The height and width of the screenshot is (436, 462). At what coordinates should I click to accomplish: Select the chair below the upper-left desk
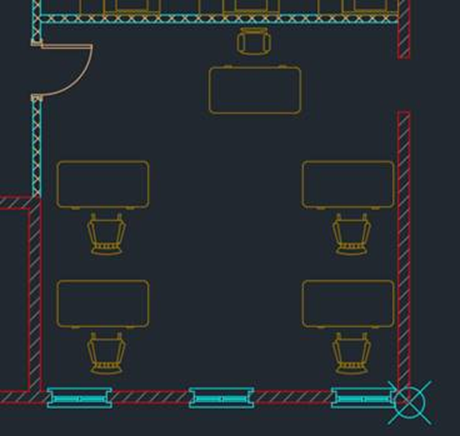point(106,235)
